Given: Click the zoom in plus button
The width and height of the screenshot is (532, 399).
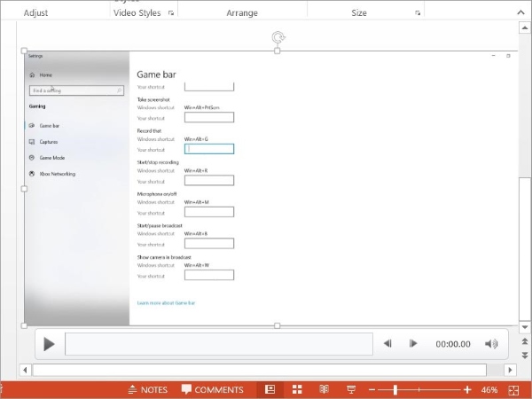Looking at the screenshot, I should 467,389.
